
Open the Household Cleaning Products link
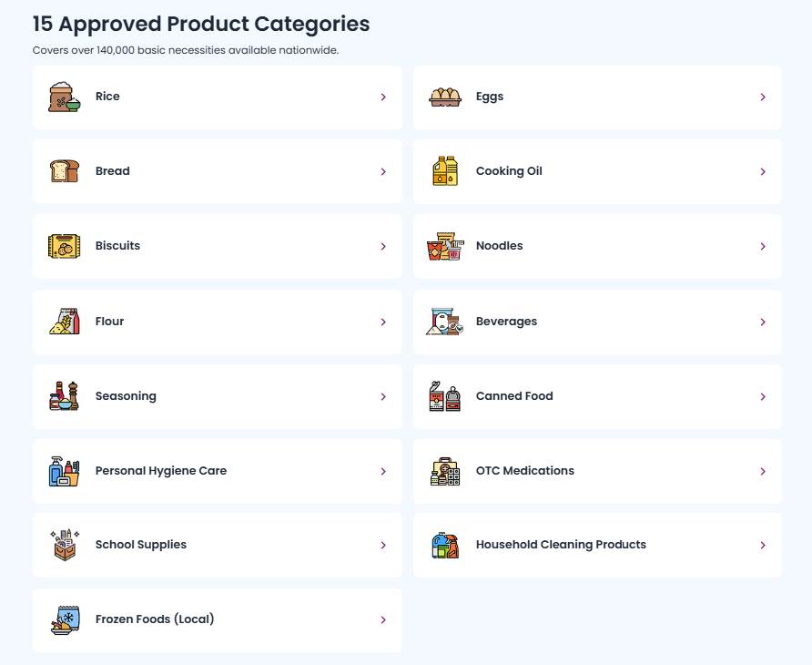click(x=561, y=545)
